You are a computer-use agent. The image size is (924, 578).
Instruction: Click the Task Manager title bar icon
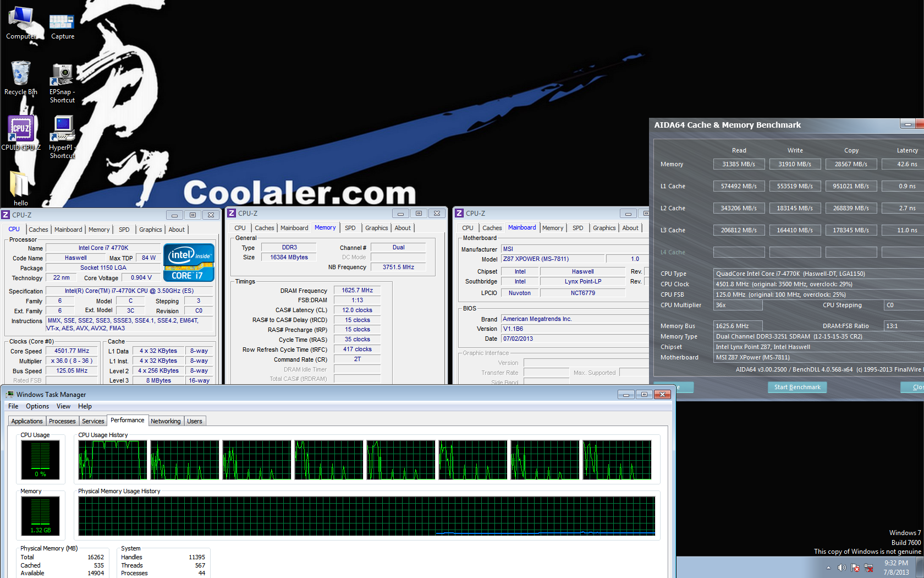click(x=10, y=394)
